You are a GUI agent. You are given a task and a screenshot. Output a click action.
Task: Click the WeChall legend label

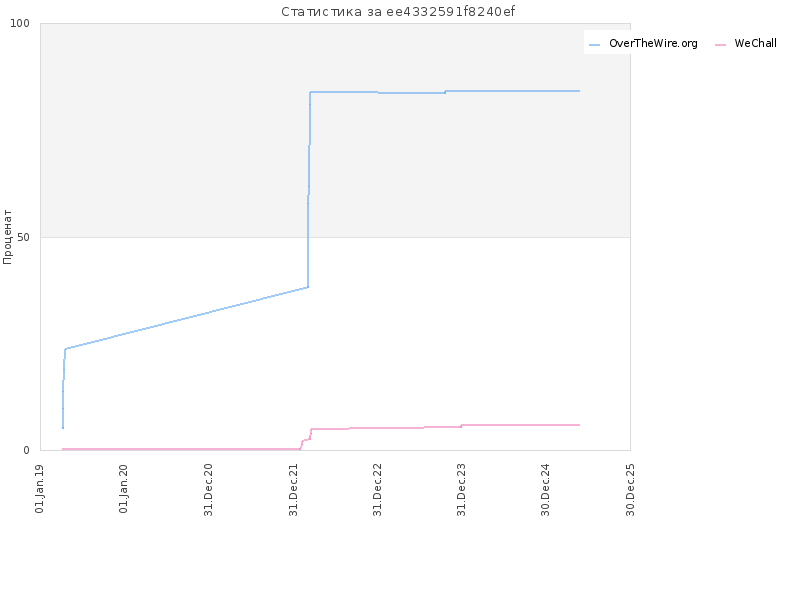pyautogui.click(x=756, y=43)
